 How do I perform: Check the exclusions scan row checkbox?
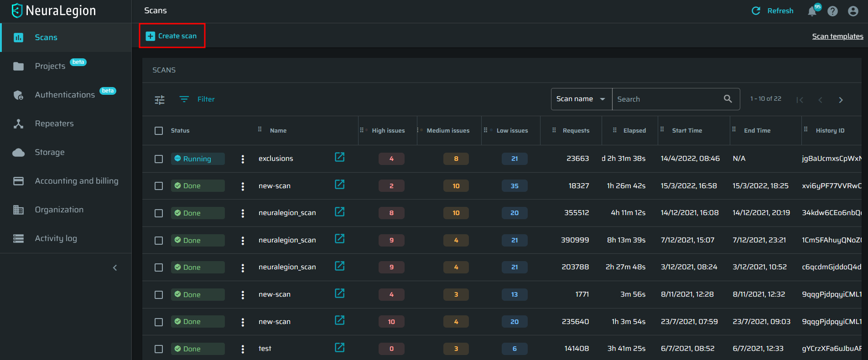coord(159,159)
